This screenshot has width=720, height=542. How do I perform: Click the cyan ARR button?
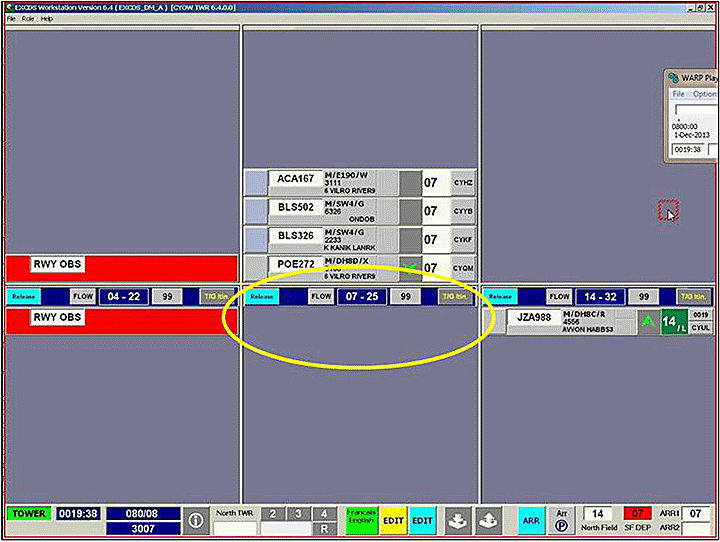[x=531, y=520]
